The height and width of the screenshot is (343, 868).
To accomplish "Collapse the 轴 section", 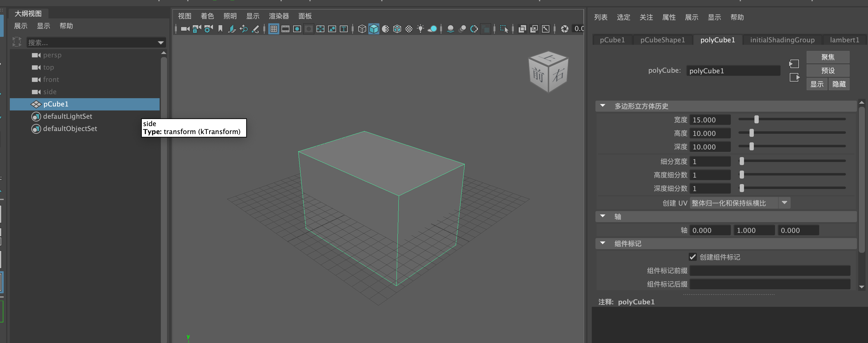I will [x=603, y=216].
